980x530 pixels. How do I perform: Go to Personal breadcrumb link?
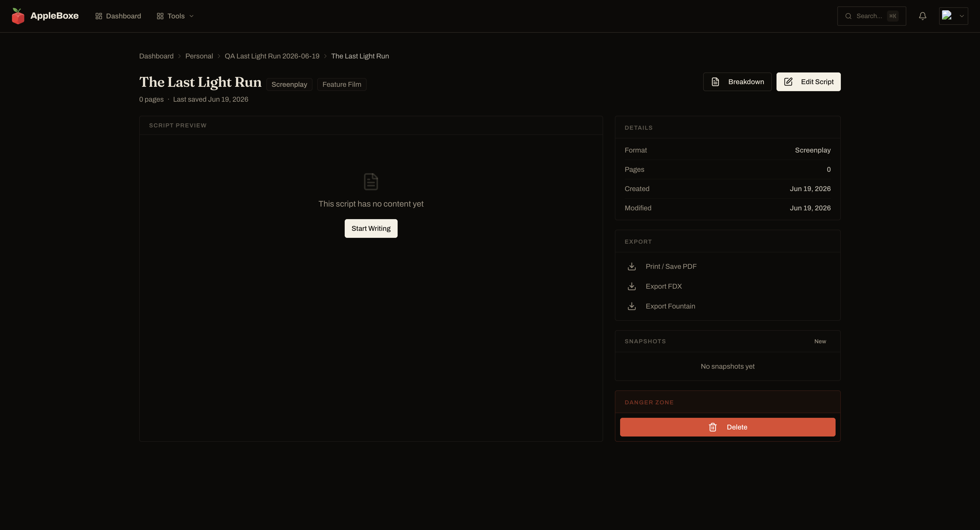[x=199, y=56]
